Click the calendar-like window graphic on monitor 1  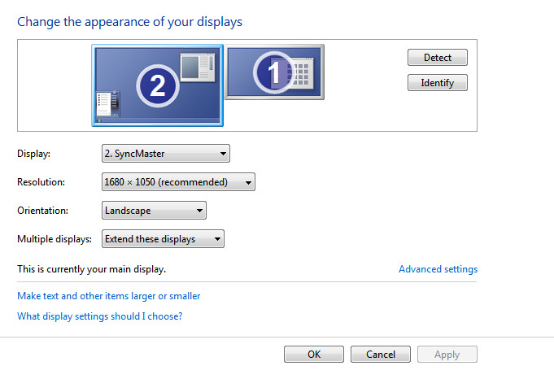pyautogui.click(x=300, y=75)
